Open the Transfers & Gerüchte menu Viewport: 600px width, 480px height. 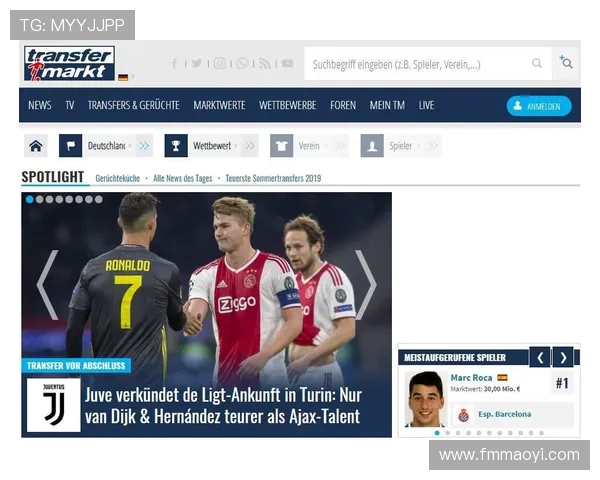pos(133,105)
